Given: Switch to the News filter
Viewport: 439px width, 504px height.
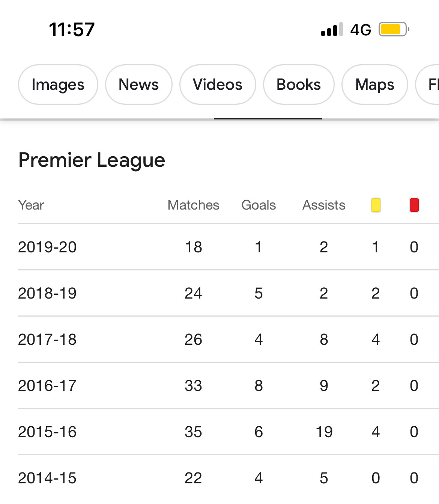Looking at the screenshot, I should pyautogui.click(x=138, y=85).
